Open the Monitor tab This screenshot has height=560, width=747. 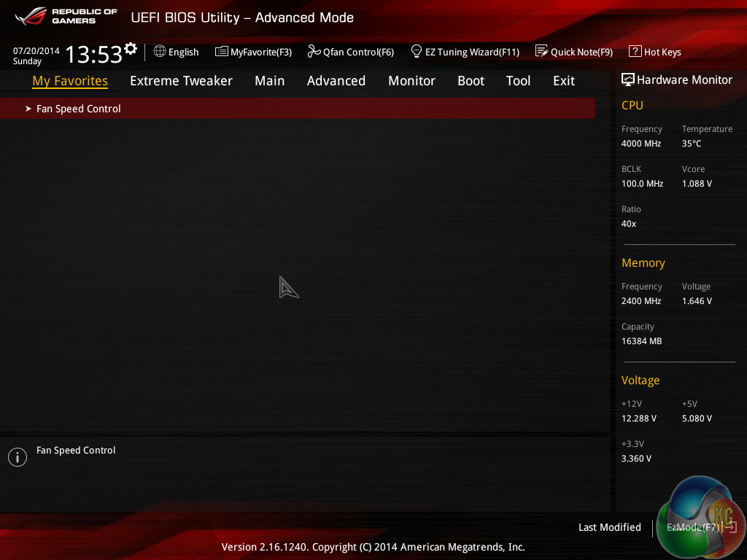coord(411,81)
